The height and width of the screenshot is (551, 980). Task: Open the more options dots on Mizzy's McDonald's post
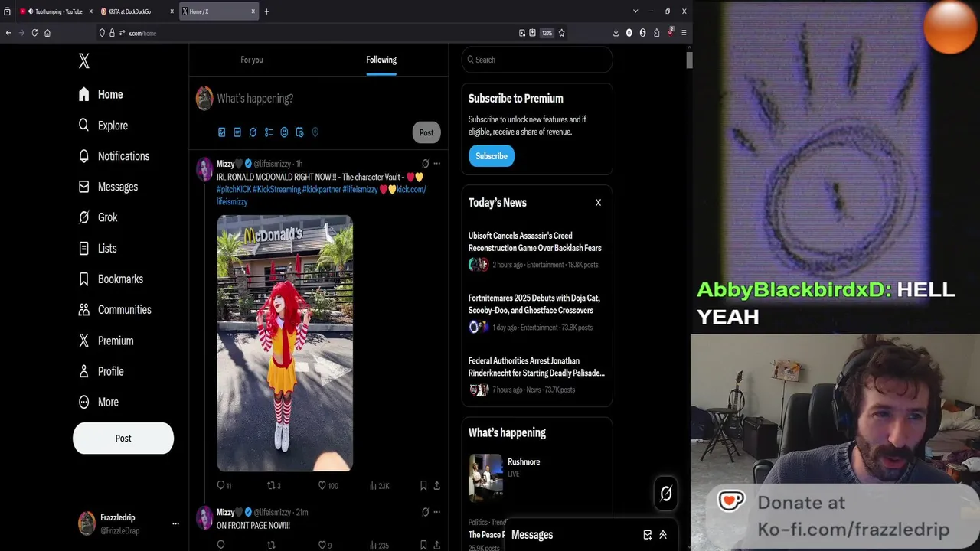click(437, 164)
